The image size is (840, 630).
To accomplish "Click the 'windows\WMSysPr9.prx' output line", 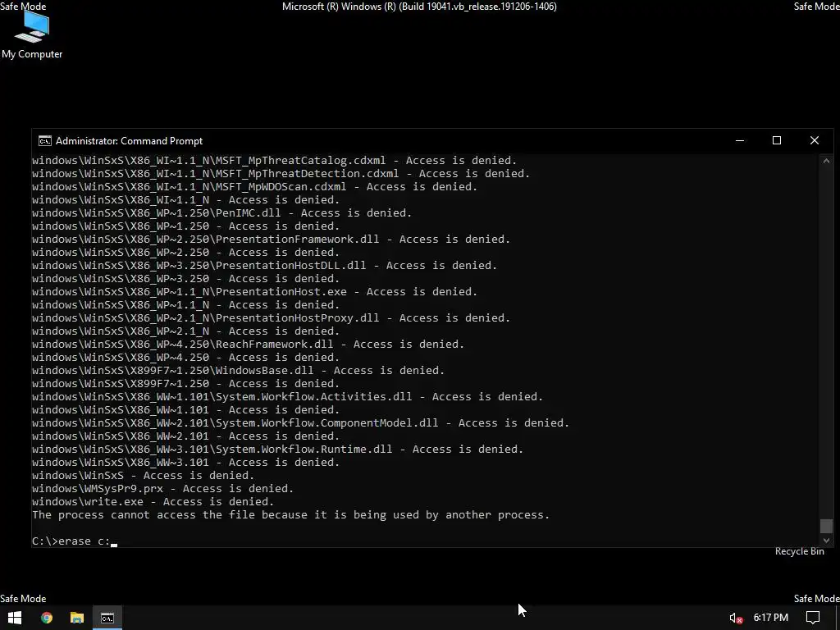I will 163,489.
